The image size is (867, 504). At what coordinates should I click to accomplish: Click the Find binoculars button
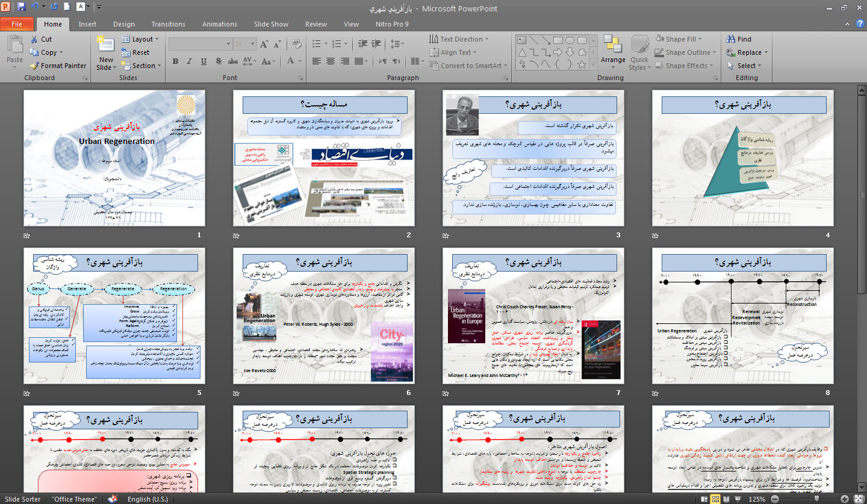tap(739, 39)
